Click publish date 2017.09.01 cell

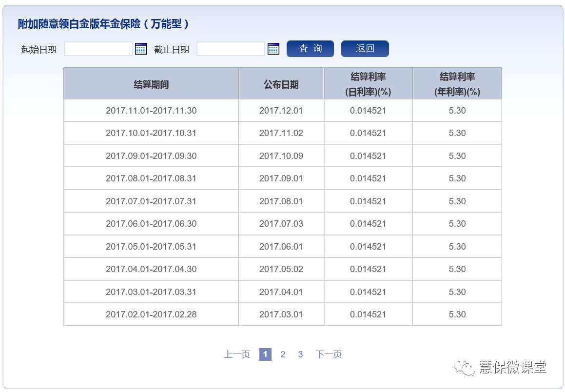coord(281,178)
